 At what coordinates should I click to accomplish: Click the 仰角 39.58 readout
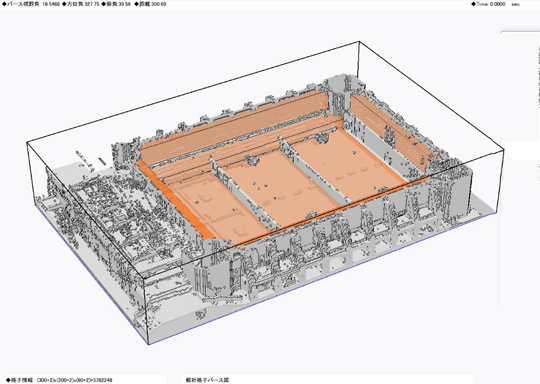tap(116, 4)
